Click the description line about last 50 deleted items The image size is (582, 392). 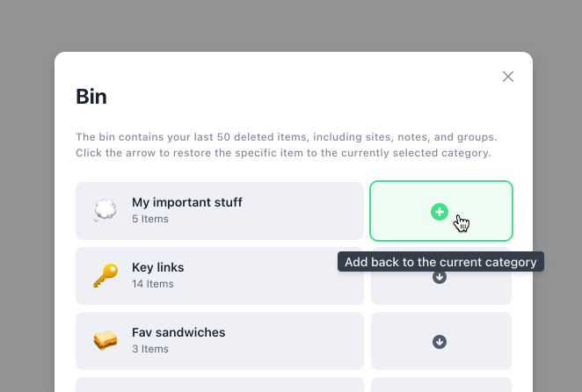click(x=287, y=137)
